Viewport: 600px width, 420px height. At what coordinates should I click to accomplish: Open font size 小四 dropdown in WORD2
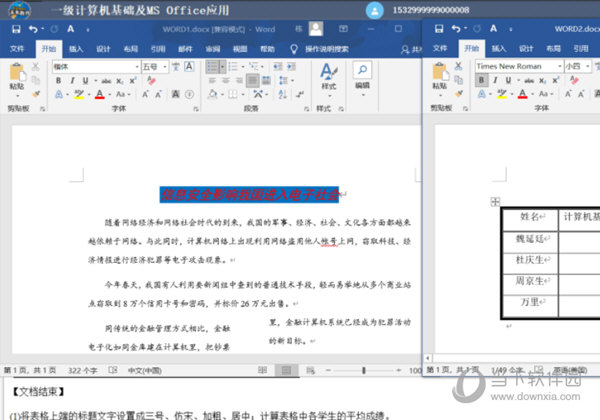tap(587, 66)
